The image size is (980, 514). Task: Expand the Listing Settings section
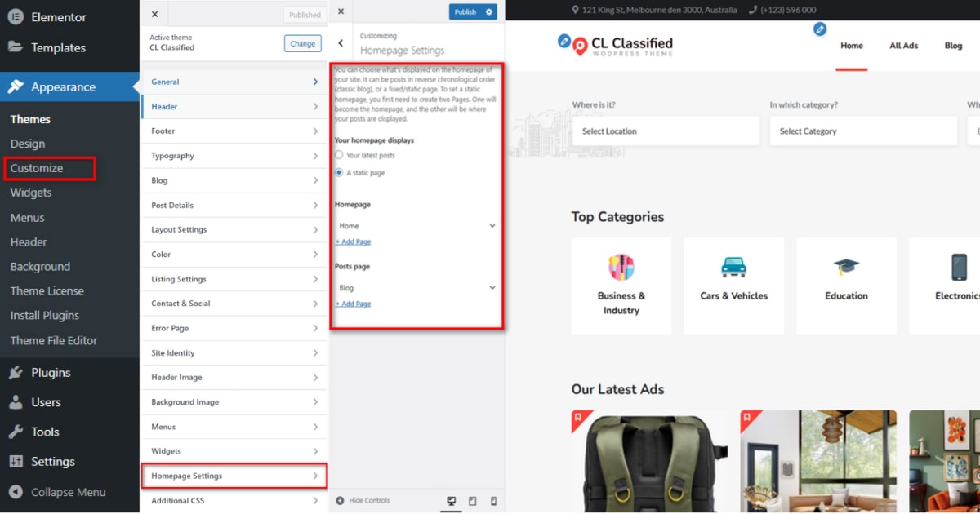[x=234, y=279]
